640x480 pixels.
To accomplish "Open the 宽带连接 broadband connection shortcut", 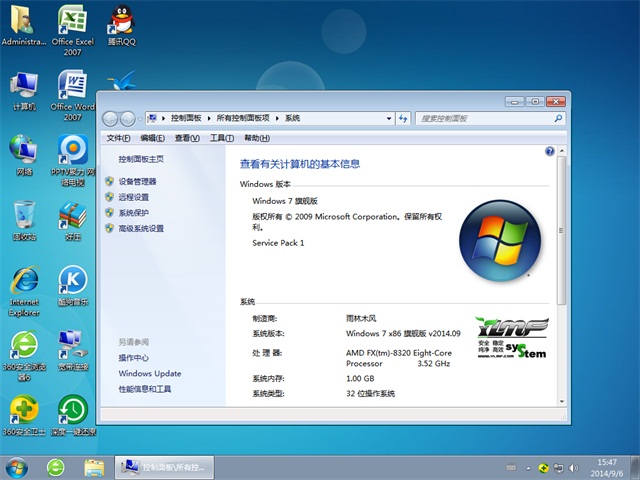I will click(x=73, y=351).
